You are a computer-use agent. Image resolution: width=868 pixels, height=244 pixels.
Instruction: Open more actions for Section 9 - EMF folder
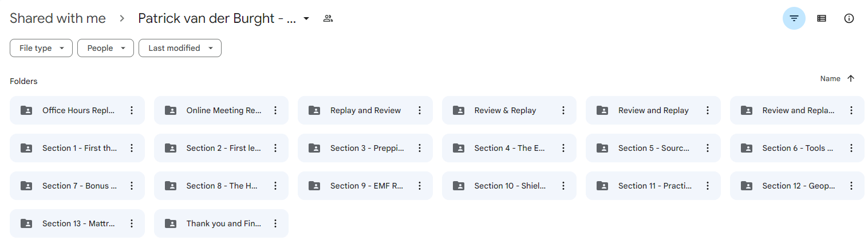click(x=420, y=186)
